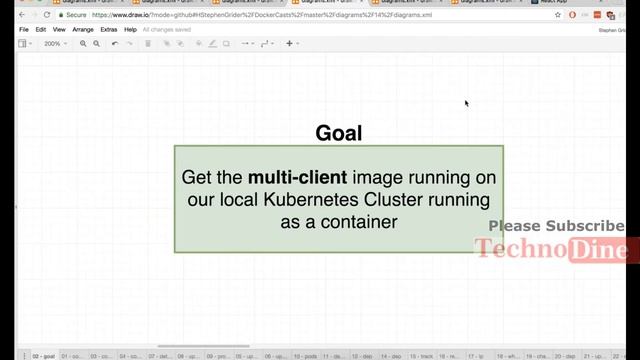Open the Arrange menu
This screenshot has width=640, height=360.
83,29
